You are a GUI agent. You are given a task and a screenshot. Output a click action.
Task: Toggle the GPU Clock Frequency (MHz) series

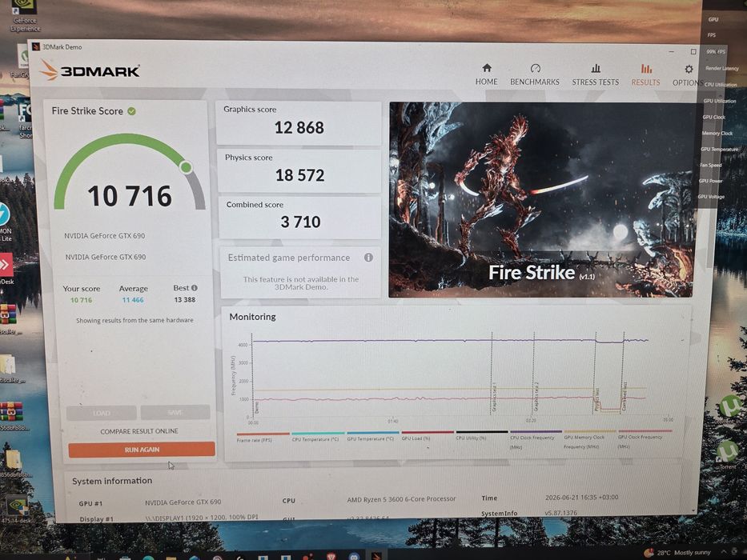pos(645,438)
